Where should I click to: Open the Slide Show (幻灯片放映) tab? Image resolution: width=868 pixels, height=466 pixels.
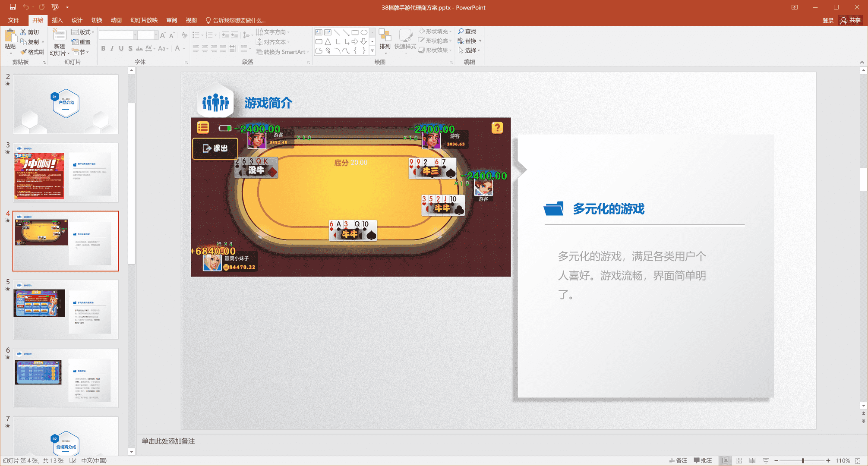point(144,20)
